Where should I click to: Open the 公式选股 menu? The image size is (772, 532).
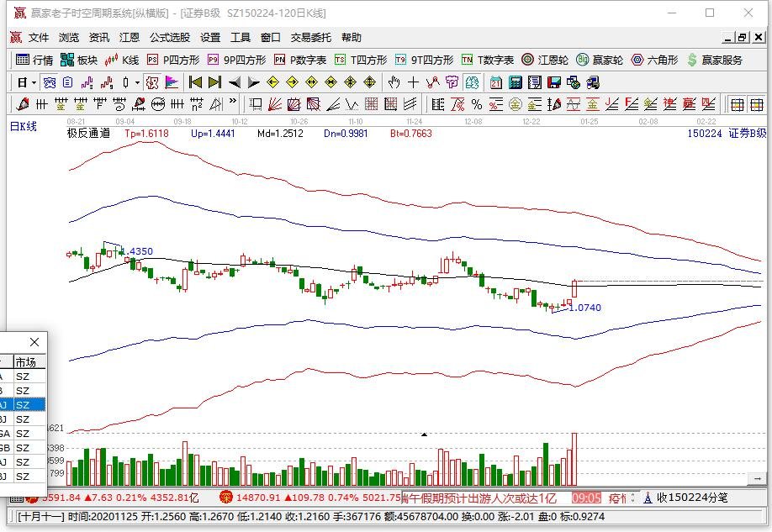(170, 38)
